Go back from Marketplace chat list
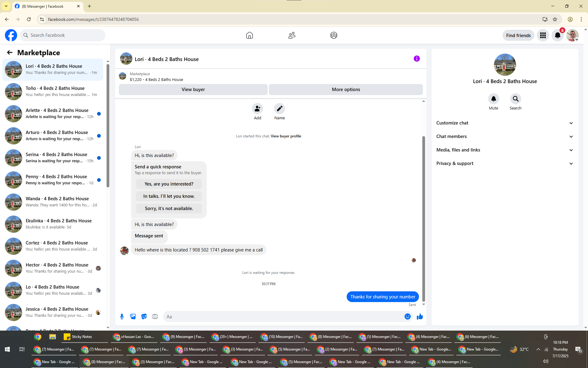588x368 pixels. [x=10, y=52]
